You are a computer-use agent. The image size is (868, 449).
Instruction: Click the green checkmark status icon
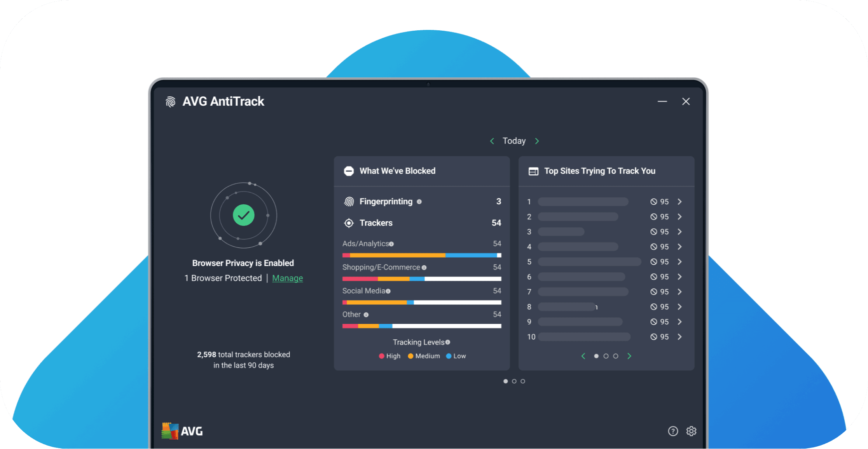pyautogui.click(x=244, y=215)
